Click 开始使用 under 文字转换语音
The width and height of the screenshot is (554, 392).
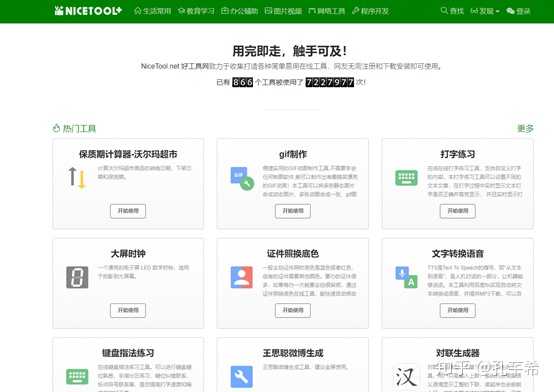(x=458, y=310)
